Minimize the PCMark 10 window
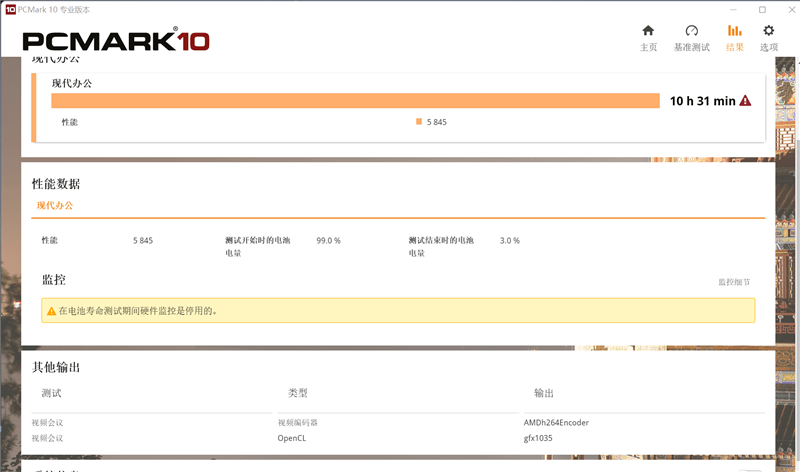 tap(733, 10)
